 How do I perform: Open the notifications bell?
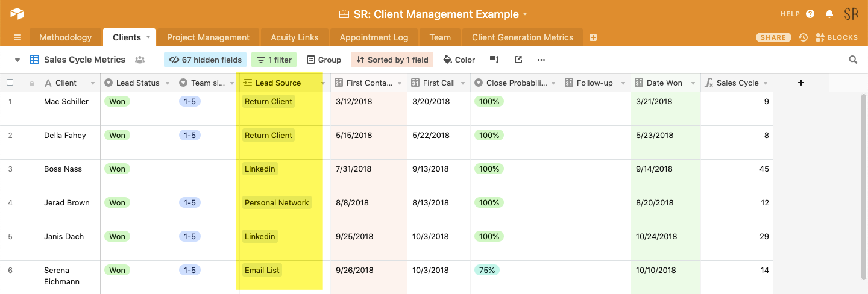click(x=829, y=14)
